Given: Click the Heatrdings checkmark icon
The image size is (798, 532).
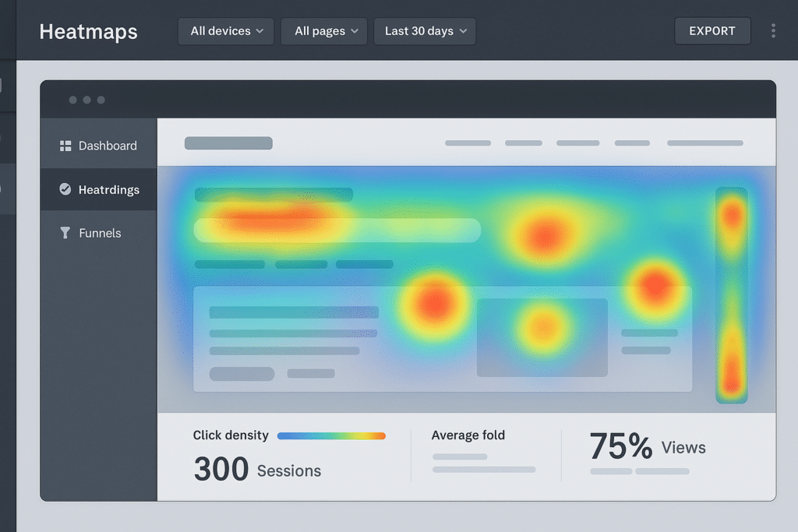Looking at the screenshot, I should pos(65,189).
